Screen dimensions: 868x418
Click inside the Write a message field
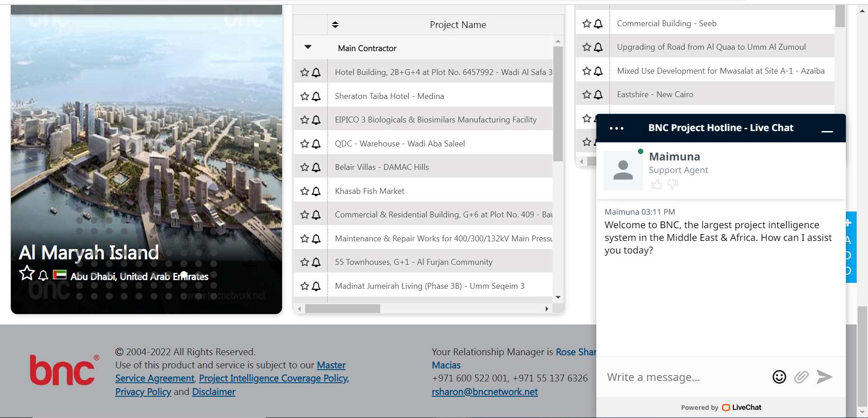click(678, 377)
